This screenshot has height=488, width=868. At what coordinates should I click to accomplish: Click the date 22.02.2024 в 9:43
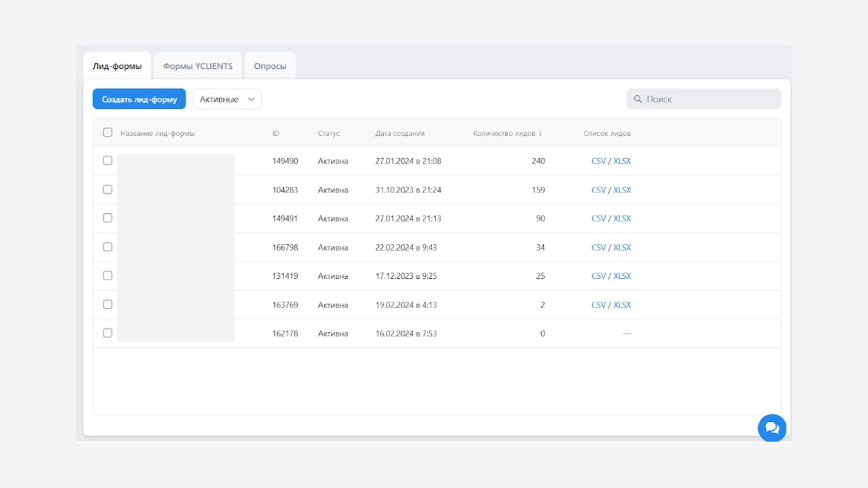point(406,247)
